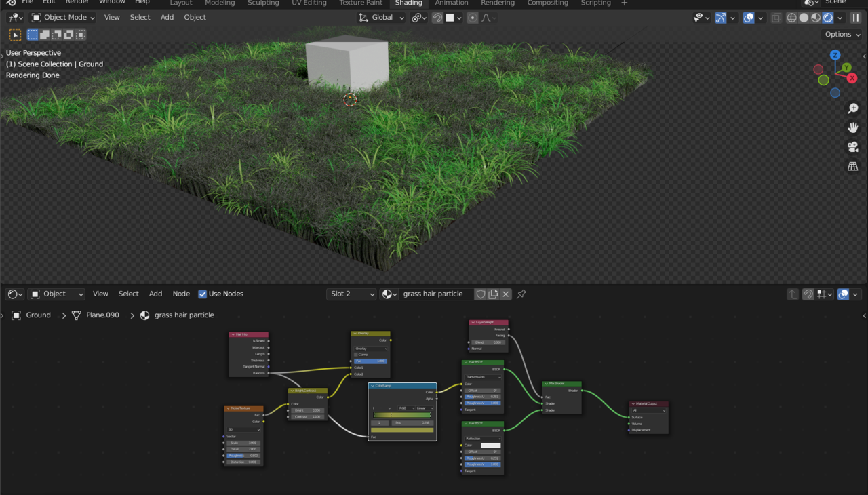Switch to Rendered viewport shading

point(827,18)
